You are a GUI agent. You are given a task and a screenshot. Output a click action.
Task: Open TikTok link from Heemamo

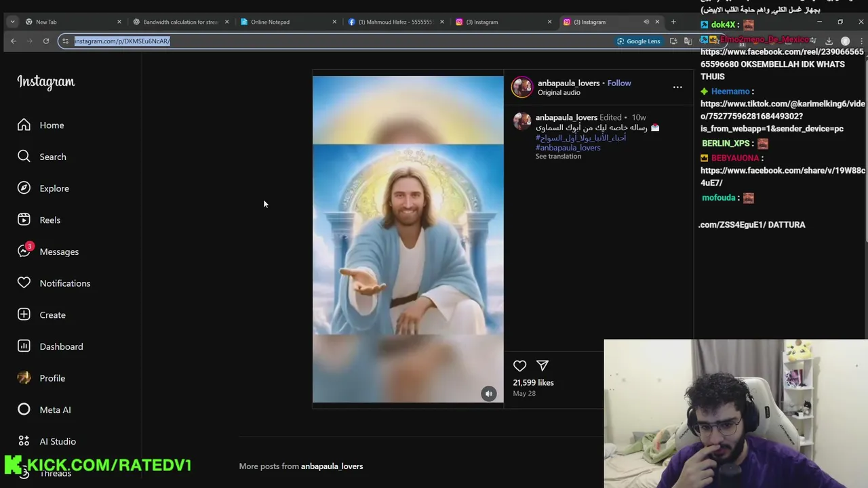783,117
